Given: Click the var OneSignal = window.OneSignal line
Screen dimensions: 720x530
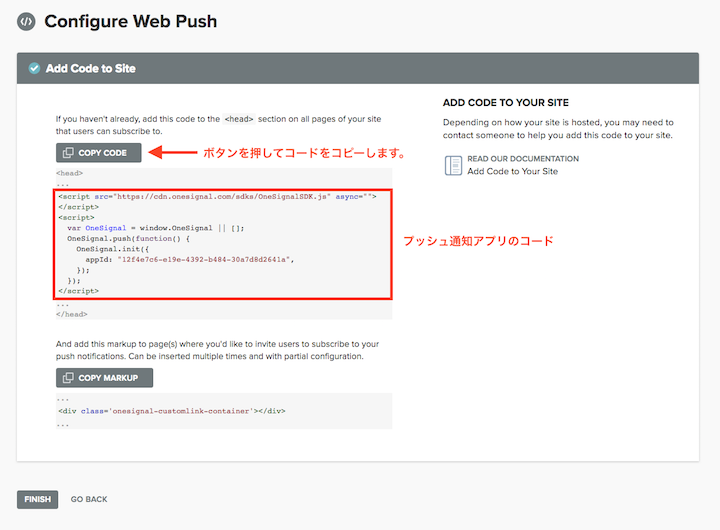Looking at the screenshot, I should tap(156, 228).
